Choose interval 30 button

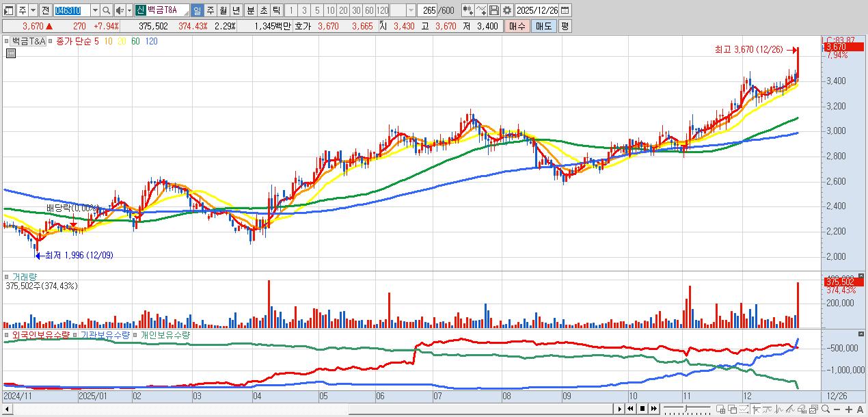(356, 10)
